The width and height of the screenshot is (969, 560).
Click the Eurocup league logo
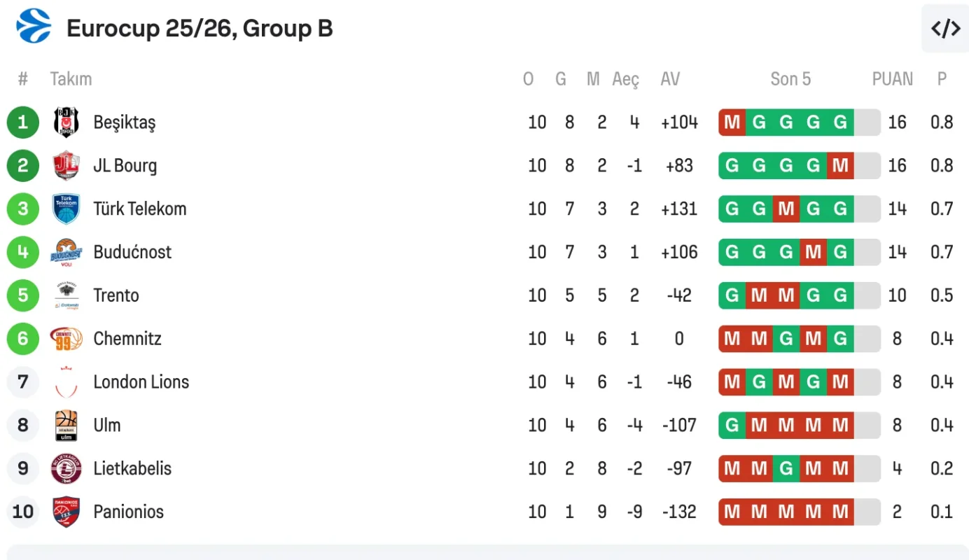pos(33,27)
